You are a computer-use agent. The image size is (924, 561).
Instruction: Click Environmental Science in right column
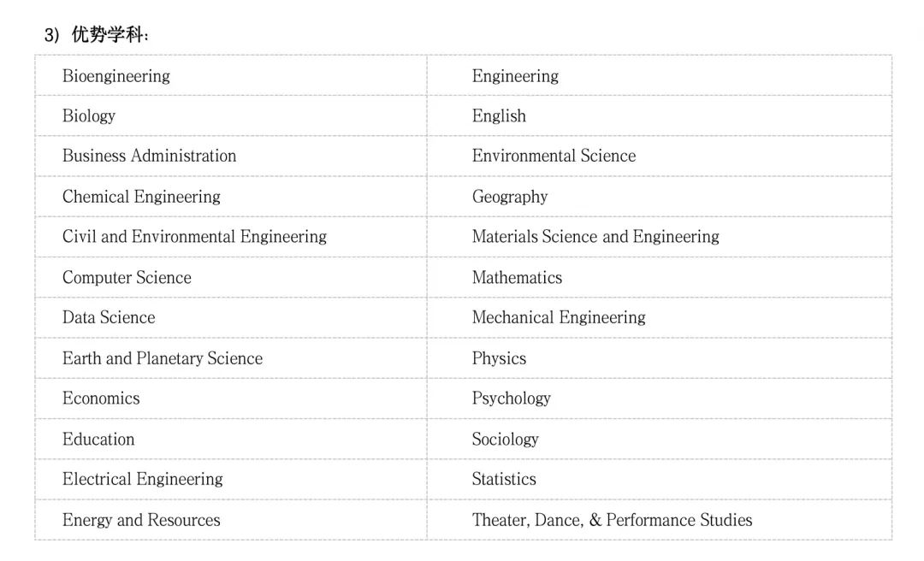pos(554,156)
